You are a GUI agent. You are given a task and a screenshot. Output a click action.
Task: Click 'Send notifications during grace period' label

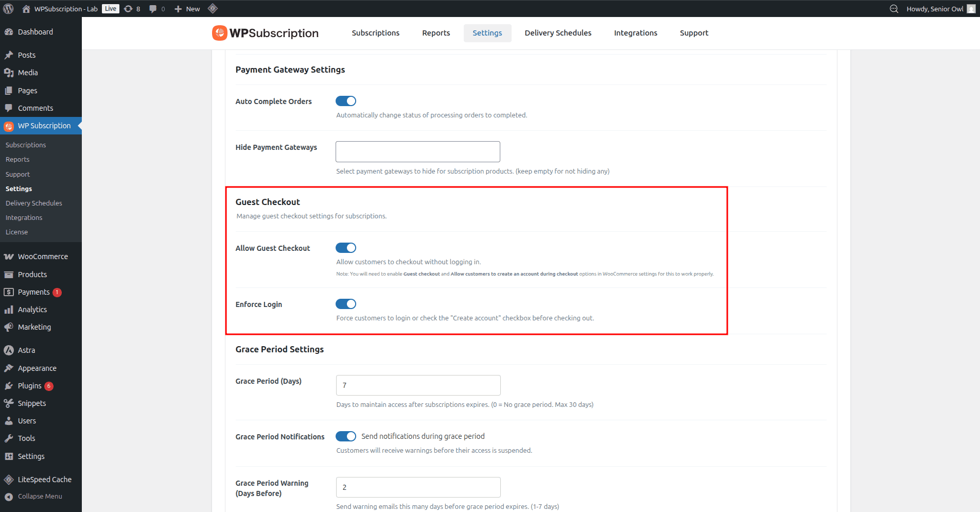point(423,436)
